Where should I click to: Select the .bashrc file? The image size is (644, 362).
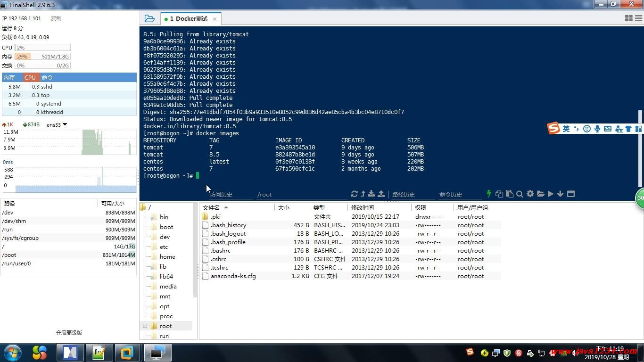[350, 251]
